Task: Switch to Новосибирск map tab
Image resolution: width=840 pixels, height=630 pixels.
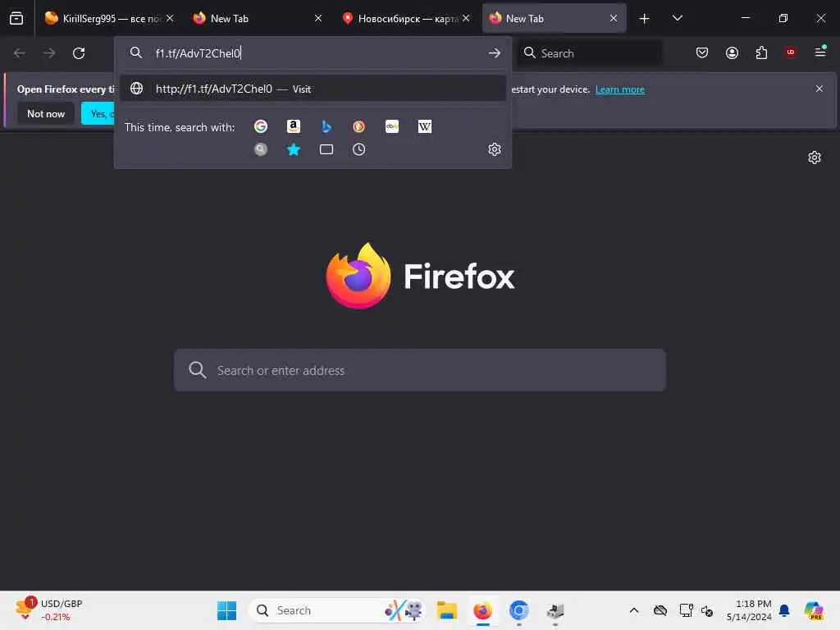Action: pos(406,18)
